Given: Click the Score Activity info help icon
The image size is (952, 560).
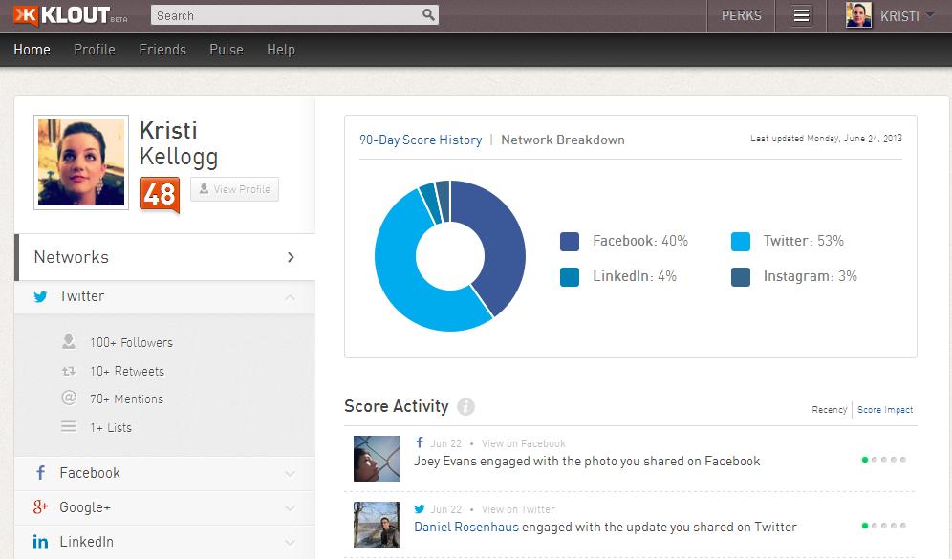Looking at the screenshot, I should (x=465, y=406).
